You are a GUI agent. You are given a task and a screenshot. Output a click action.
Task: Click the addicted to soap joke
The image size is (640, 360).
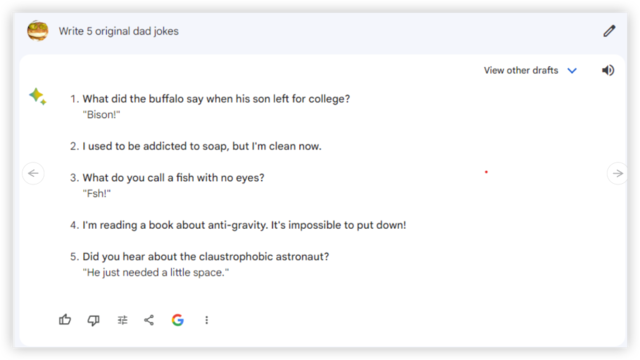tap(202, 146)
